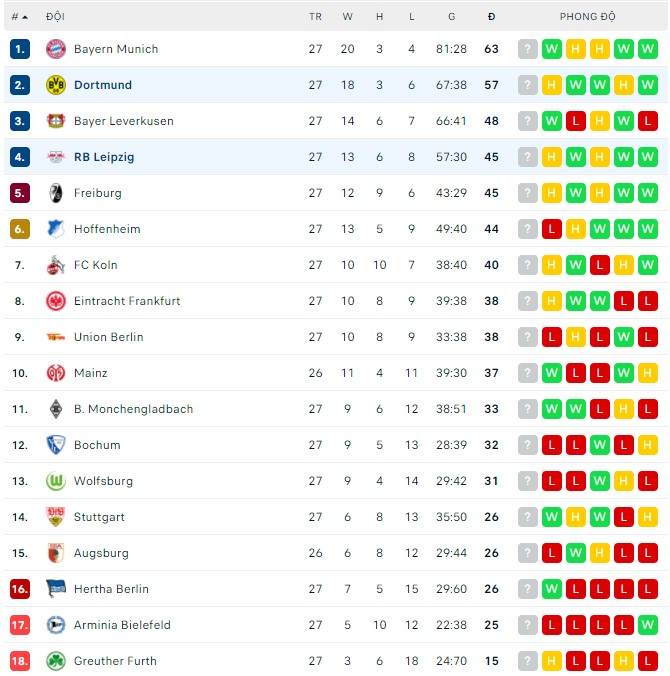Click the Dortmund club logo

(56, 85)
